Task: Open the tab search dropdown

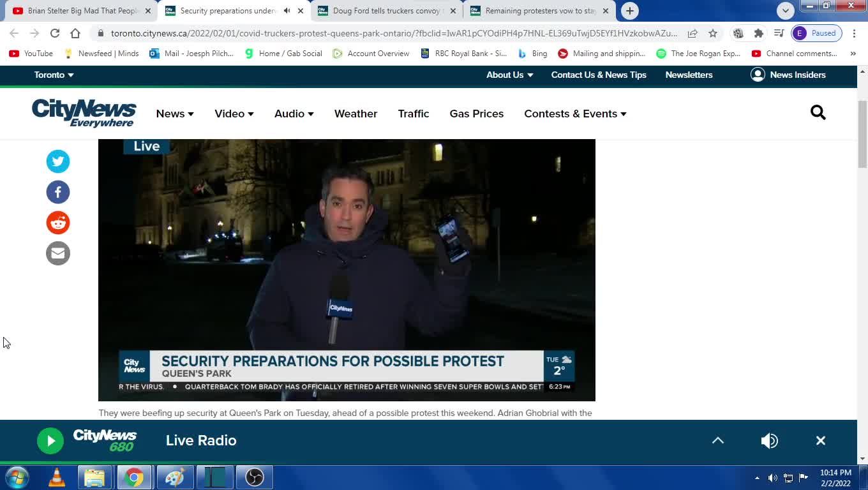Action: 786,10
